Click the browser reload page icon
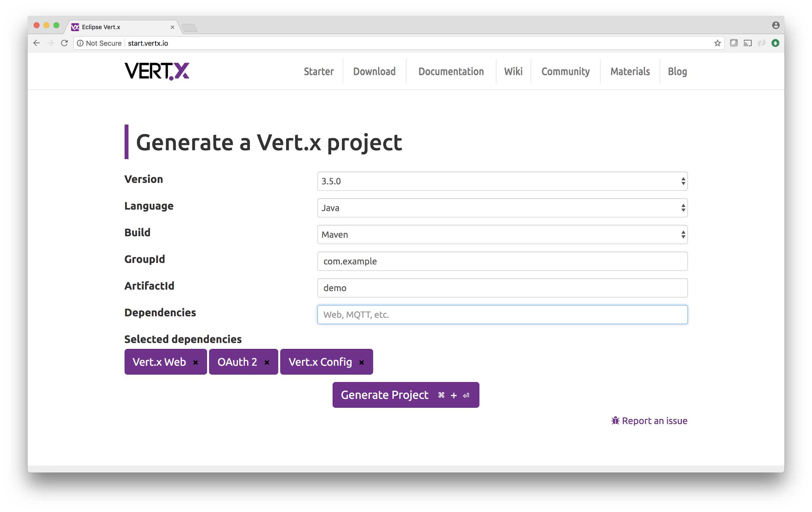The width and height of the screenshot is (812, 512). (x=65, y=43)
